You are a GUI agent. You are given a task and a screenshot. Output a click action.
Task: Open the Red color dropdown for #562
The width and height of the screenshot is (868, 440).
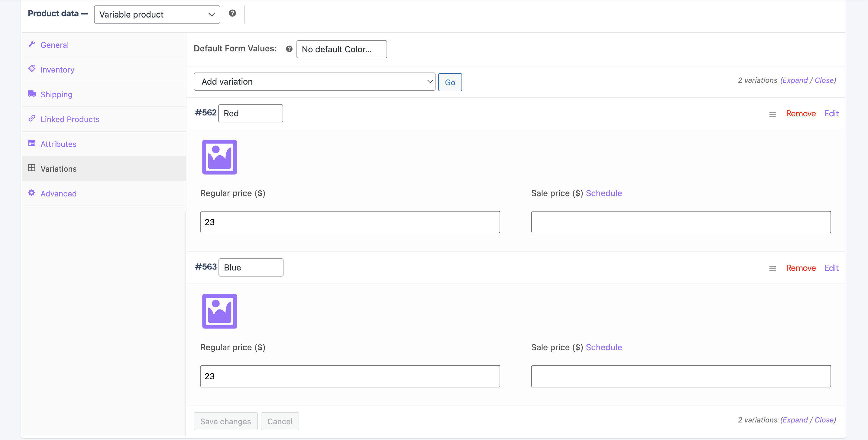[251, 113]
